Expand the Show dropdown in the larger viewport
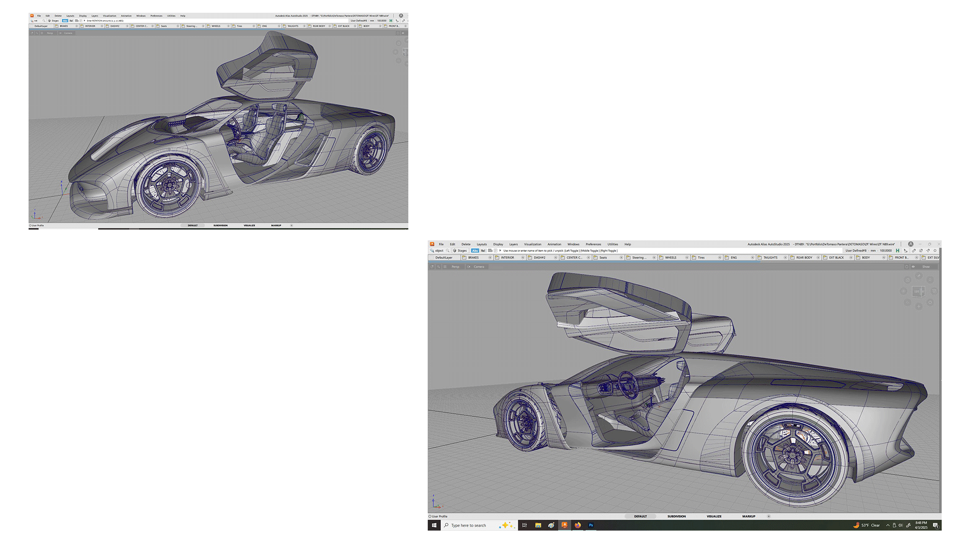Image resolution: width=980 pixels, height=551 pixels. [x=926, y=267]
